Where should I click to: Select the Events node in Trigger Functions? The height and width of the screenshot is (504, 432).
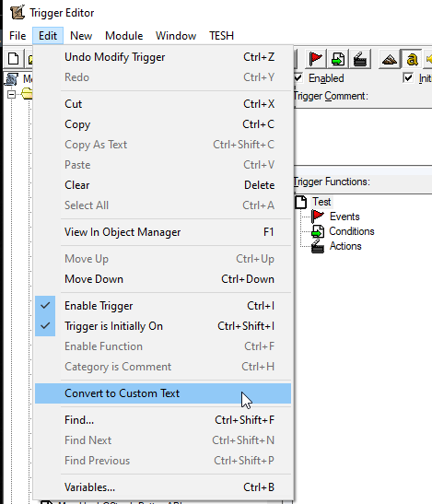point(344,217)
